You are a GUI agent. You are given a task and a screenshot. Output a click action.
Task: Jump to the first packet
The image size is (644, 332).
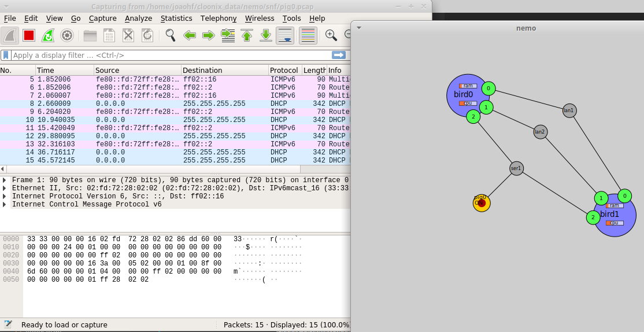click(x=247, y=35)
